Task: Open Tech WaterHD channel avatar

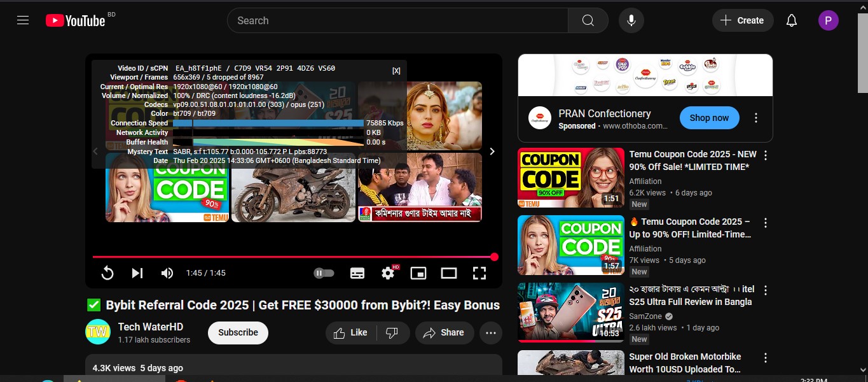Action: point(98,332)
